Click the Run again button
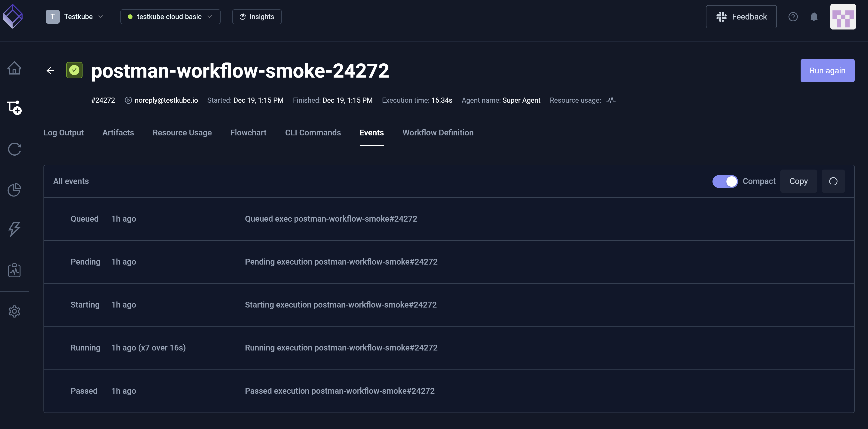868x429 pixels. [x=827, y=71]
